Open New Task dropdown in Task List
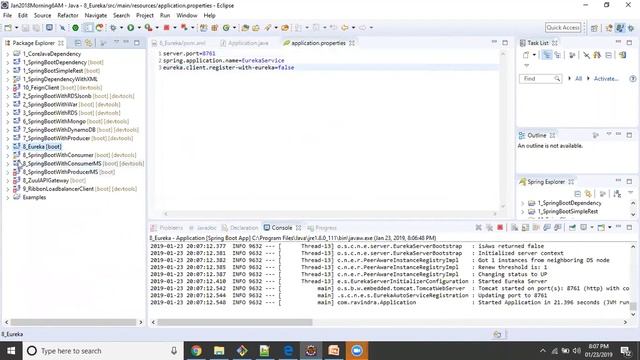640x360 pixels. pos(534,55)
